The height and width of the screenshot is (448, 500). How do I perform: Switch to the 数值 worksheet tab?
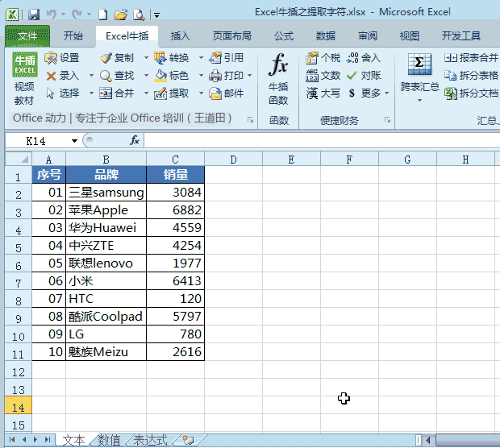(x=109, y=440)
